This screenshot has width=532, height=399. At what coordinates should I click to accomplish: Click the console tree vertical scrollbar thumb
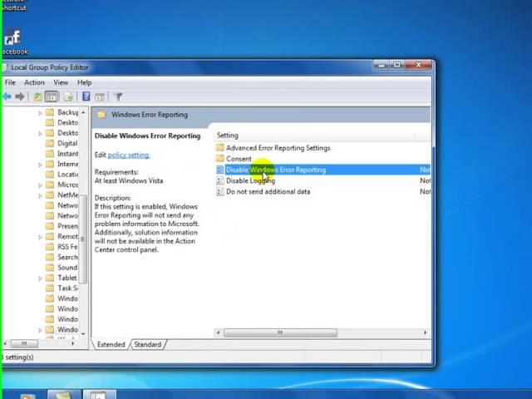[x=83, y=239]
